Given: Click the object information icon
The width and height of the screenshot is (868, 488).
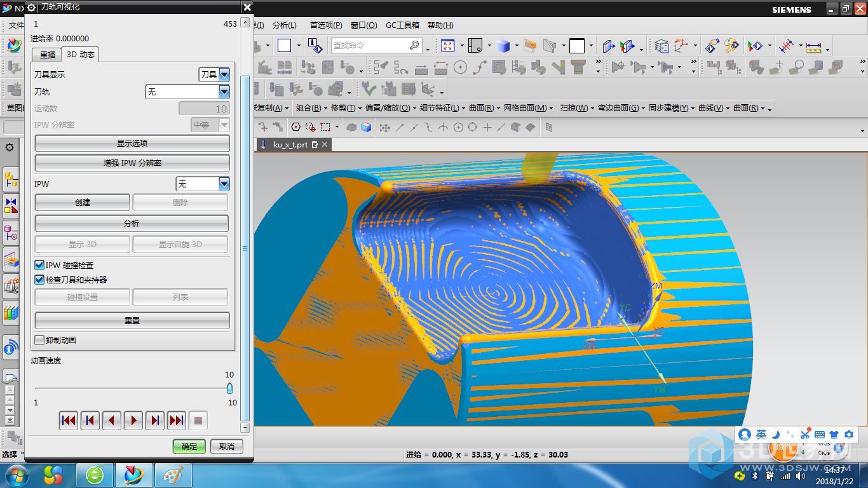Looking at the screenshot, I should 315,46.
